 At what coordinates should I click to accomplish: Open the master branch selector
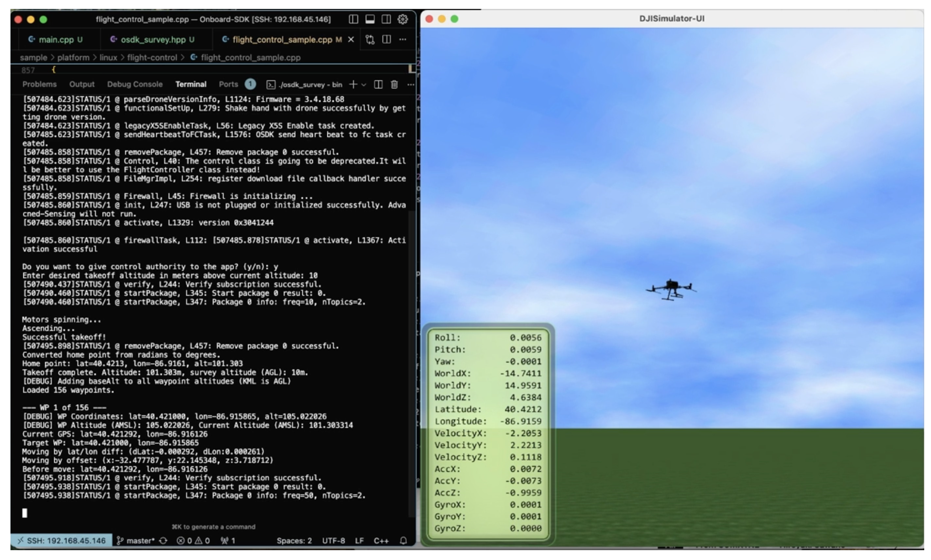click(139, 541)
